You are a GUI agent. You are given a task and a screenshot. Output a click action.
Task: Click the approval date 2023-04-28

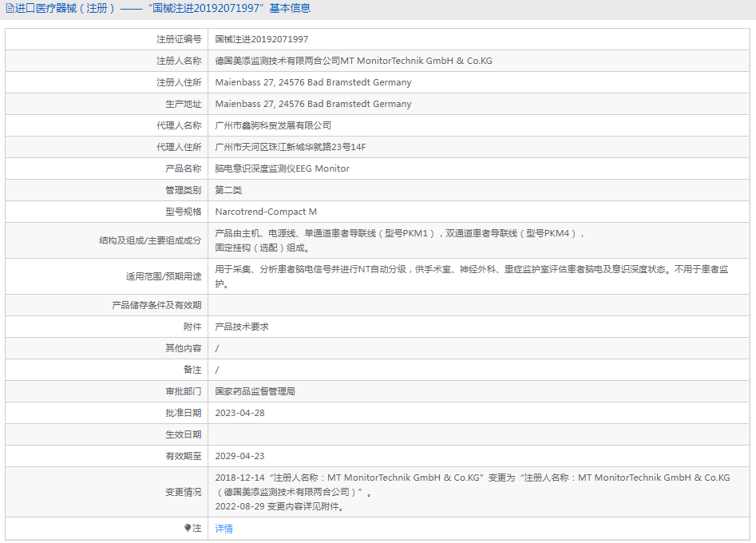click(239, 413)
